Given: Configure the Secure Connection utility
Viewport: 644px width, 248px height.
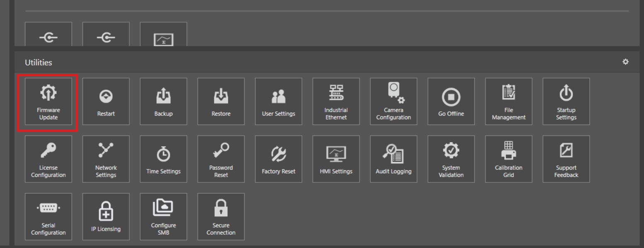Looking at the screenshot, I should [x=221, y=216].
